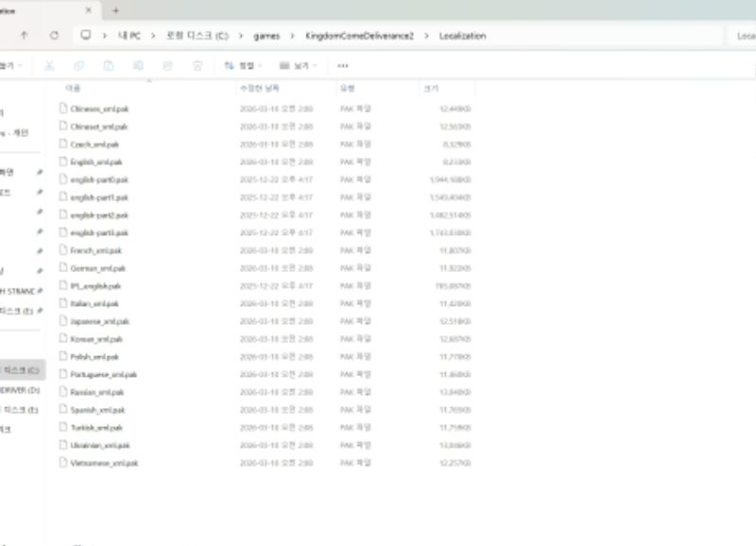
Task: Click the Paste clipboard icon
Action: pos(109,65)
